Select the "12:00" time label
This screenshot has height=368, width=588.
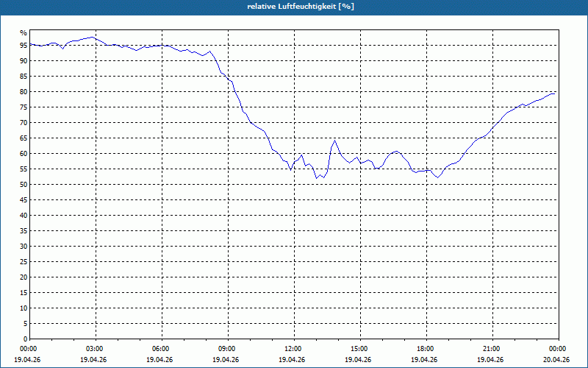295,349
